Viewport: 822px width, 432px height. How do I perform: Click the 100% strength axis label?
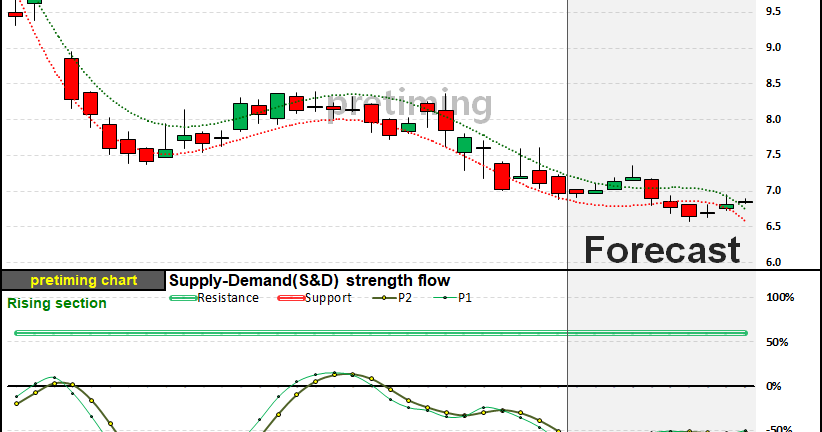pos(780,298)
